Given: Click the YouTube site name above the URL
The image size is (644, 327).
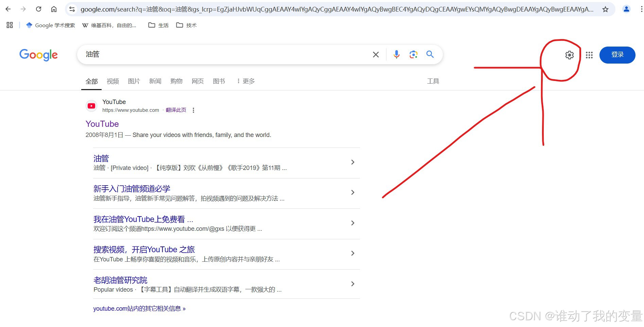Looking at the screenshot, I should coord(114,102).
